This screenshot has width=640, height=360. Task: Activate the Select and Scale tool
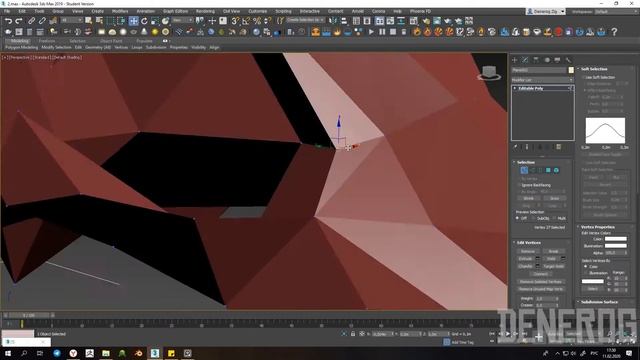coord(155,21)
